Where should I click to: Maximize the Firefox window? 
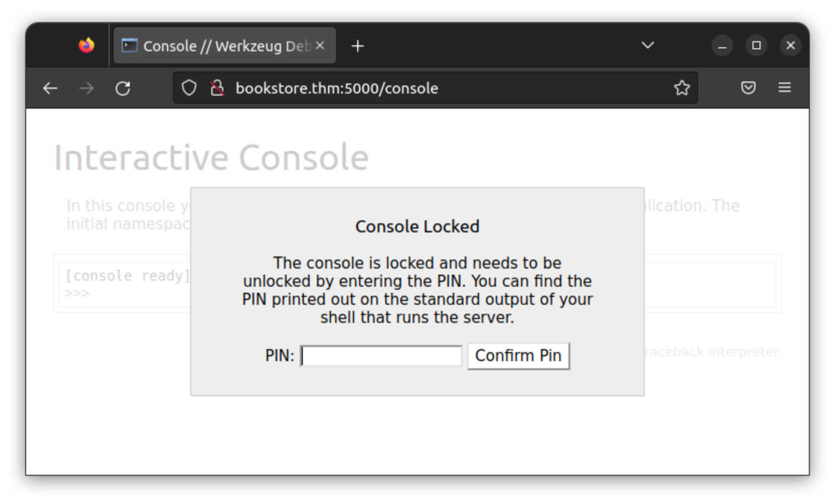(756, 46)
